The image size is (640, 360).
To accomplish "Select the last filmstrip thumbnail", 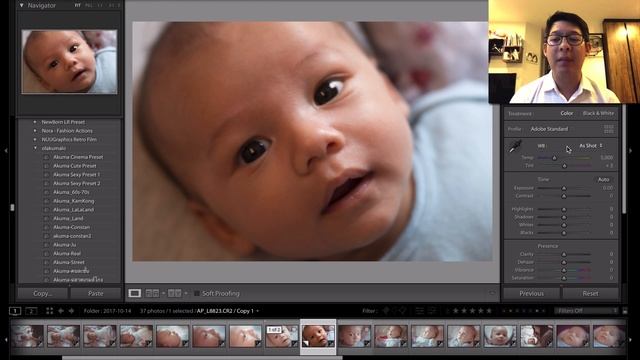I will tap(609, 336).
